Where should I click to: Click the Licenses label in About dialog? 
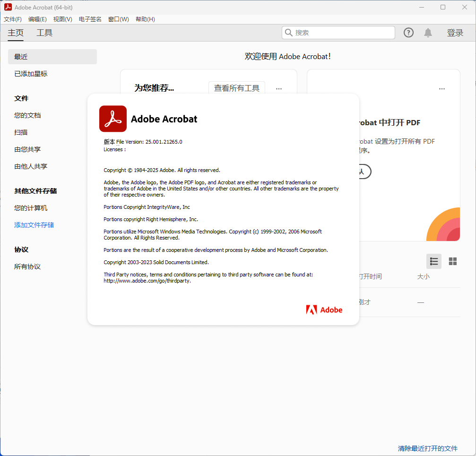(x=114, y=149)
